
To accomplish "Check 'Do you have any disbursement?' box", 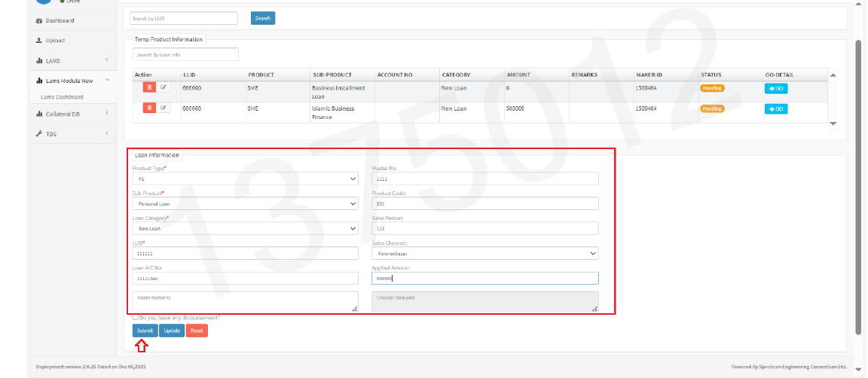I will 135,318.
